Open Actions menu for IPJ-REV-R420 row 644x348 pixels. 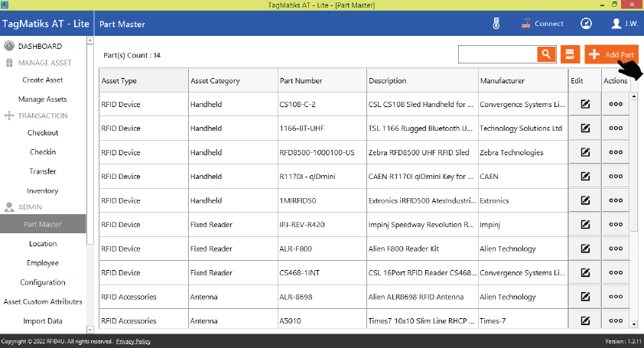point(616,225)
